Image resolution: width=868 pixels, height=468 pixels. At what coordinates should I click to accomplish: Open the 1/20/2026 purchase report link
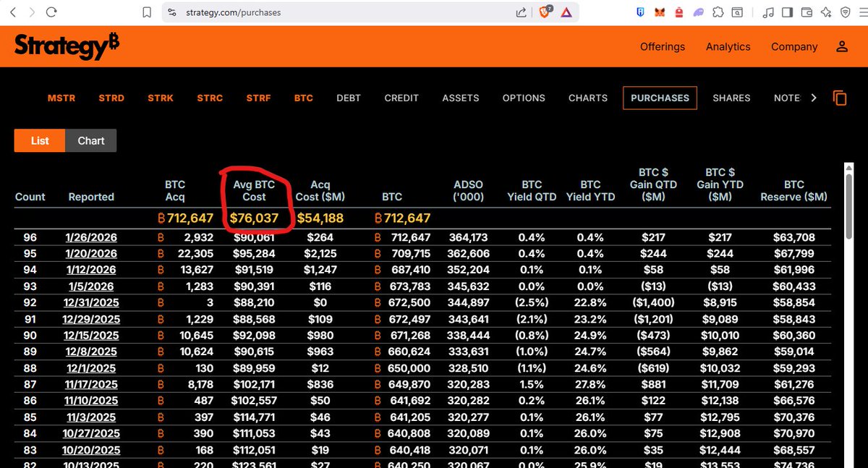click(91, 254)
